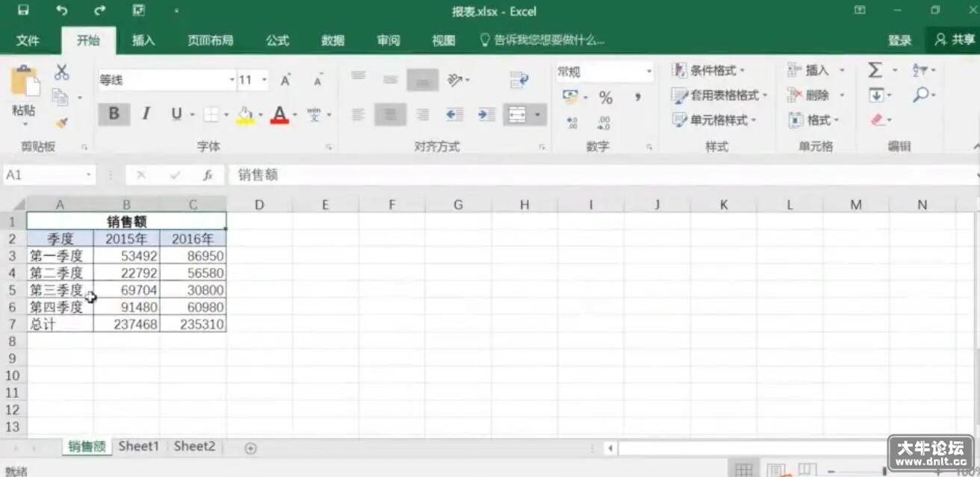The height and width of the screenshot is (477, 980).
Task: Toggle underline formatting
Action: click(176, 113)
